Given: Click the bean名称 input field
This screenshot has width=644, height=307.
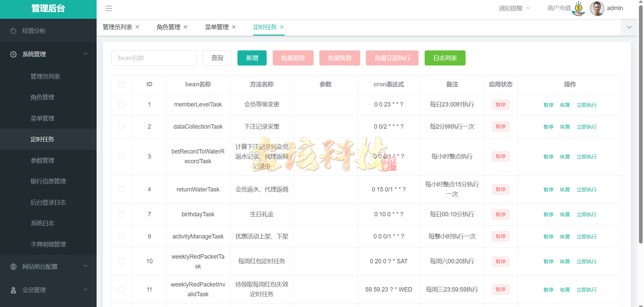Looking at the screenshot, I should (x=154, y=58).
